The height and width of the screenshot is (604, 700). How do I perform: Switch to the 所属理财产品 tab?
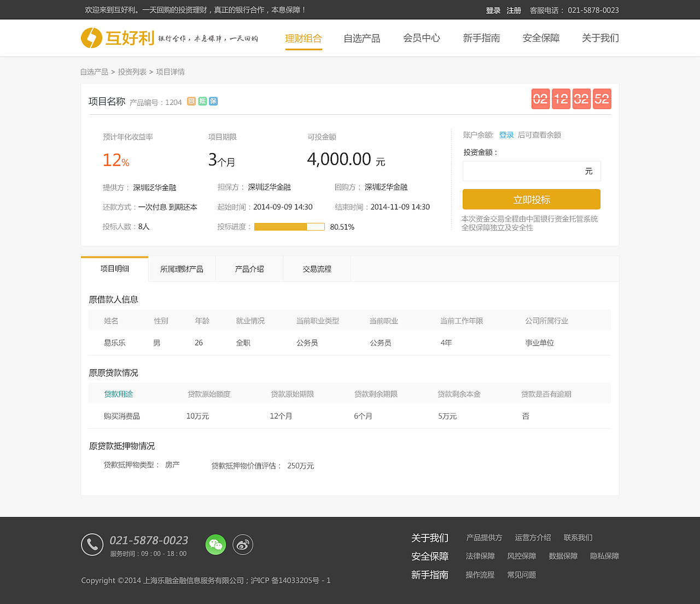[182, 268]
